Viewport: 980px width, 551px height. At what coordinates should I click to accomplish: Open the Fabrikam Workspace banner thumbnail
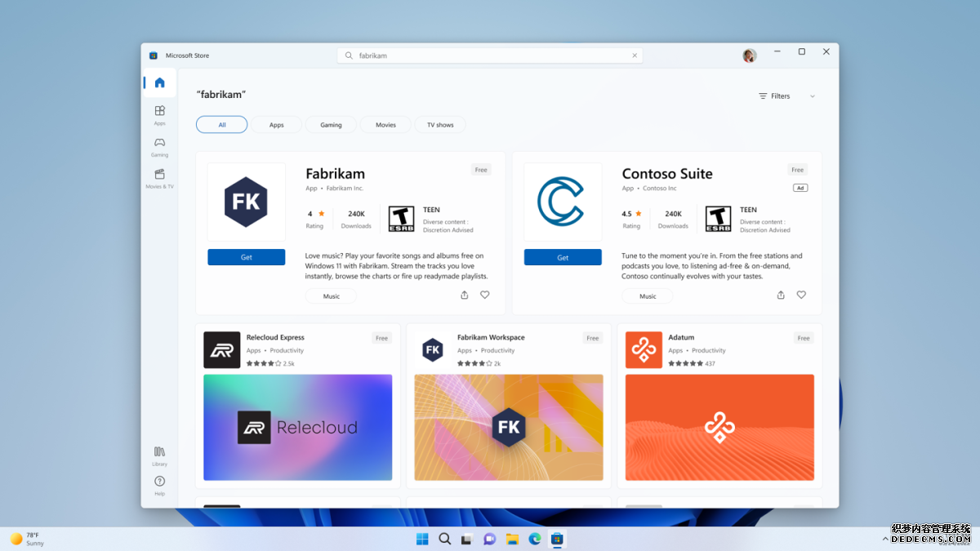tap(509, 428)
